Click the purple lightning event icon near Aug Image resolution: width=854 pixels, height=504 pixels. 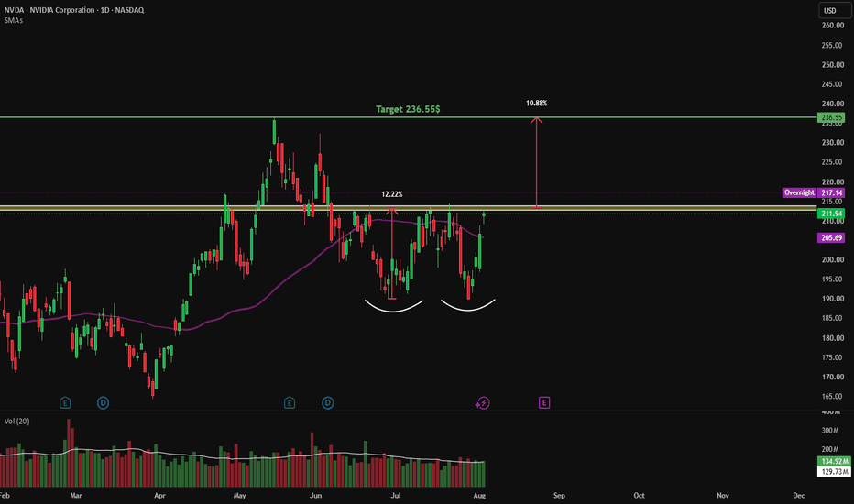click(x=483, y=403)
